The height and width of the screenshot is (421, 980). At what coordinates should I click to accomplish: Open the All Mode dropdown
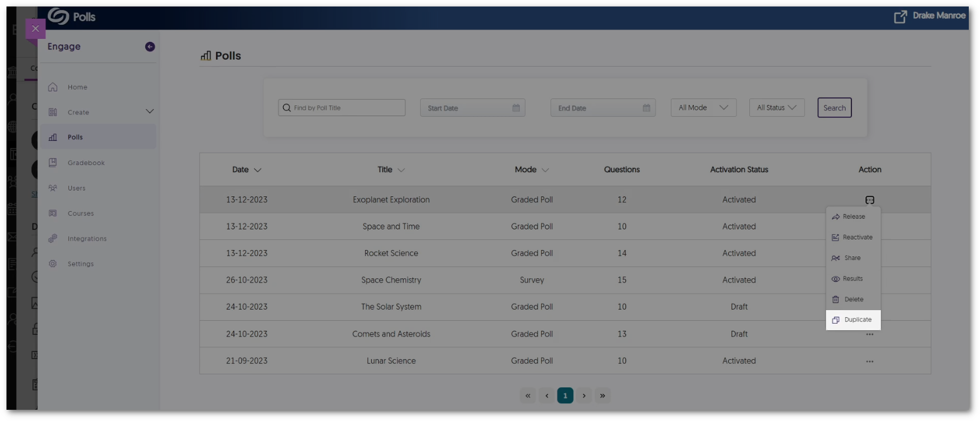703,108
